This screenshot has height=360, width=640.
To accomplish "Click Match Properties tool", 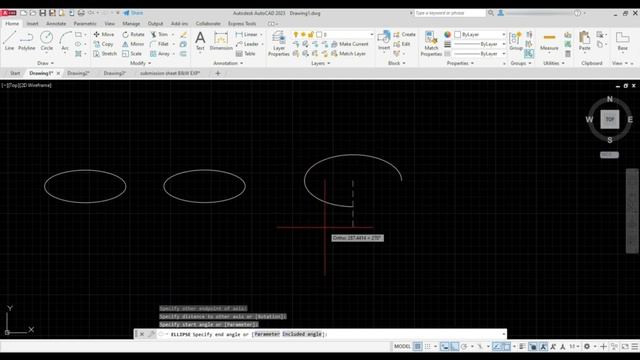I will [431, 43].
